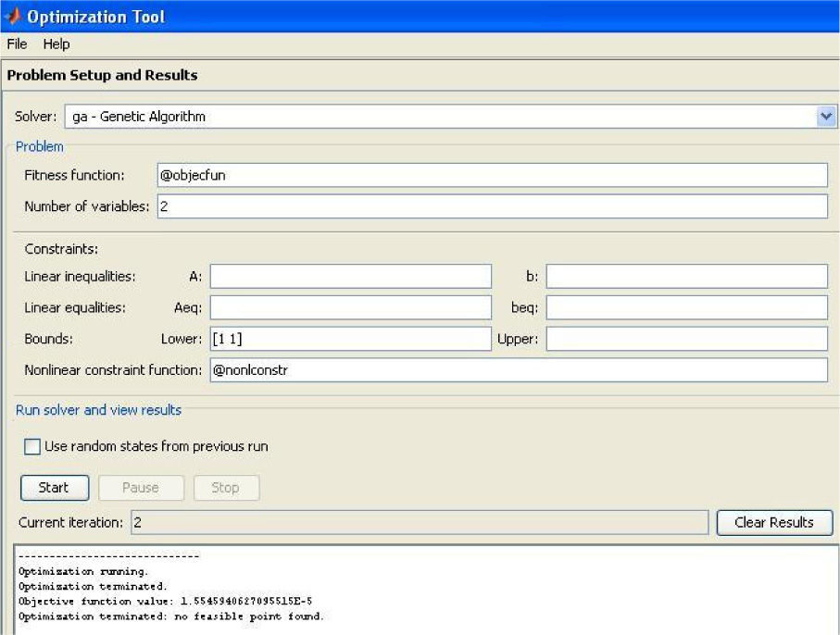Image resolution: width=840 pixels, height=635 pixels.
Task: Click the Fitness function field containing @objecfun
Action: coord(492,175)
